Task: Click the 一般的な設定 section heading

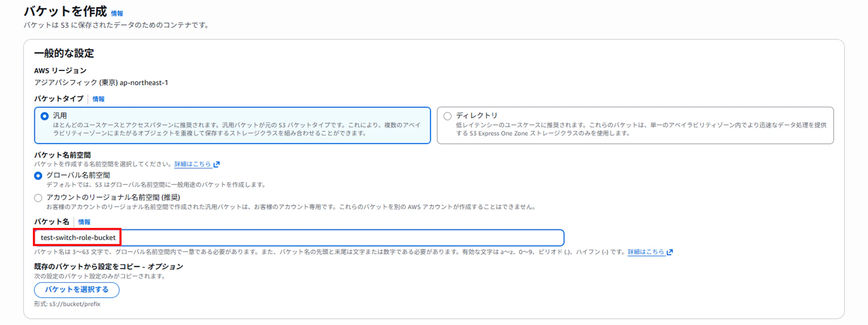Action: (x=64, y=53)
